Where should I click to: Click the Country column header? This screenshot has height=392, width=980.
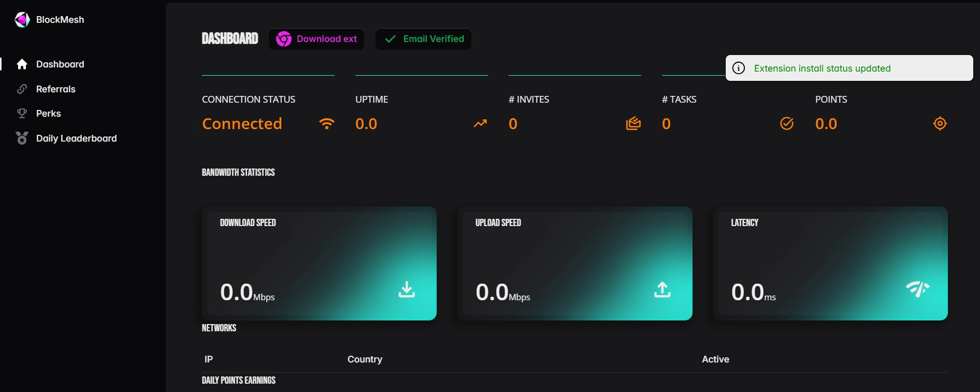pos(365,359)
